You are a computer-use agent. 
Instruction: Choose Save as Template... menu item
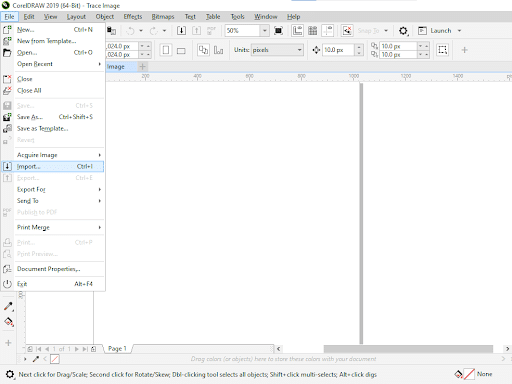[53, 128]
